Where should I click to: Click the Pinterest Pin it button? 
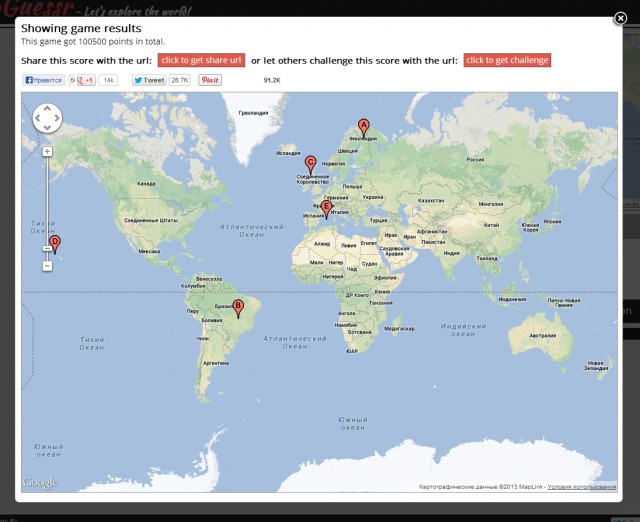(210, 80)
